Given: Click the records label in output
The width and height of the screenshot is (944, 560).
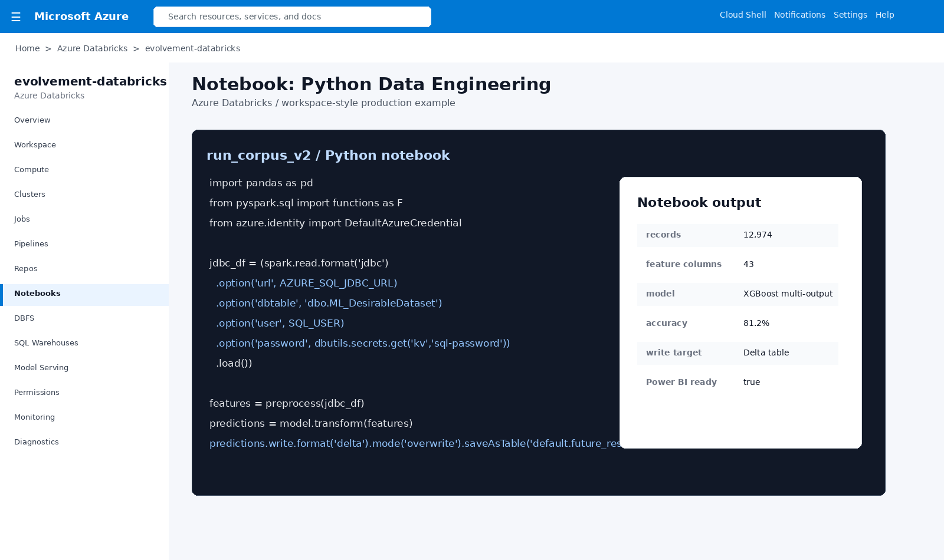Looking at the screenshot, I should pyautogui.click(x=663, y=235).
